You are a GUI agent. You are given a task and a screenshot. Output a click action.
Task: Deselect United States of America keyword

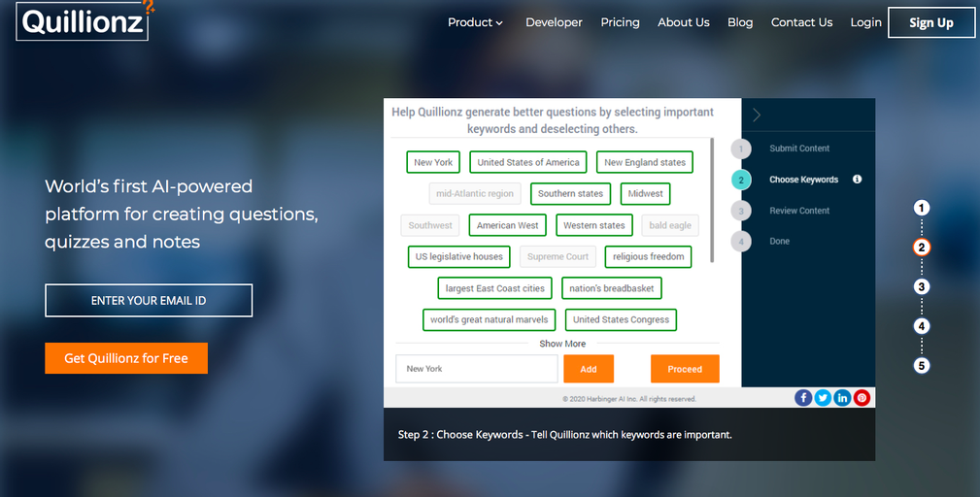coord(528,162)
